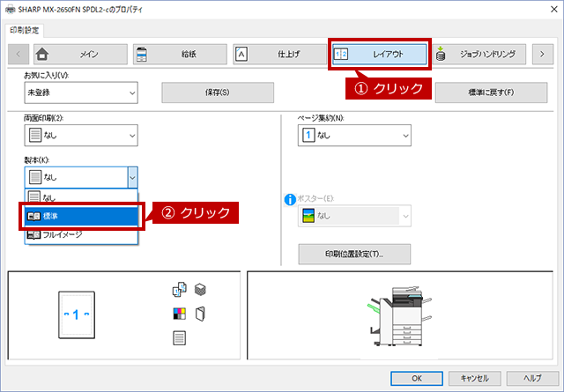
Task: Click the CMYK color mode icon
Action: [x=180, y=314]
